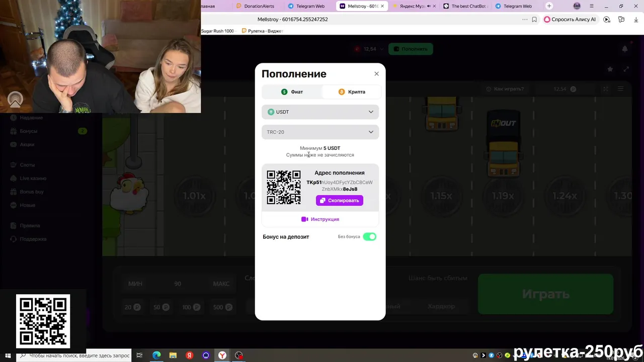Click the deposit address QR code

point(284,187)
